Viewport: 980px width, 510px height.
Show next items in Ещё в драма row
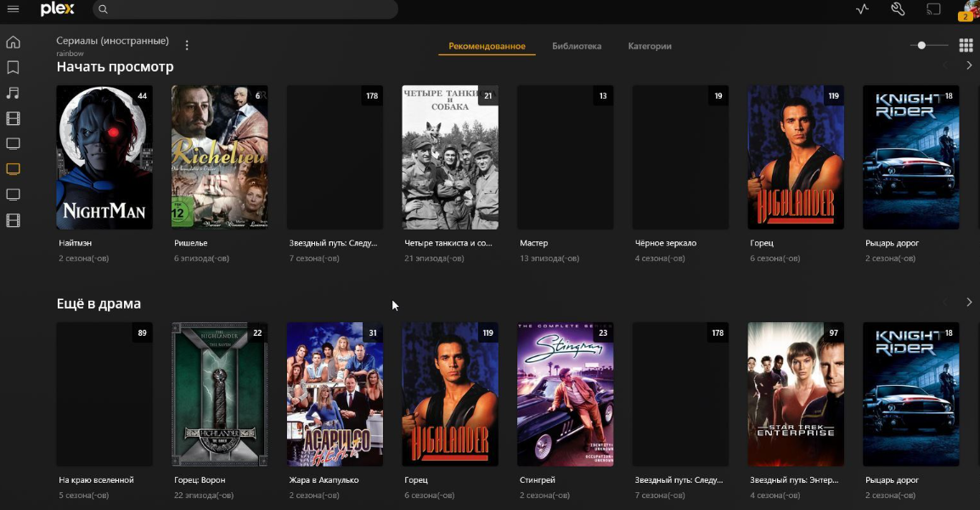tap(969, 303)
